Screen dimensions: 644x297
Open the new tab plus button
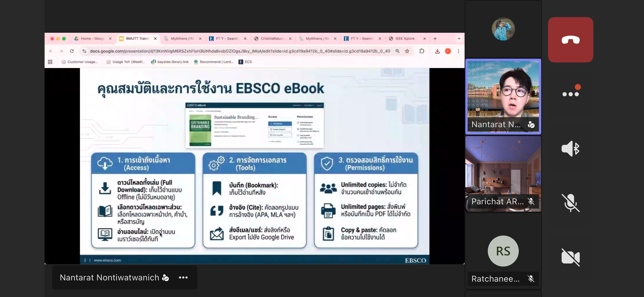435,39
